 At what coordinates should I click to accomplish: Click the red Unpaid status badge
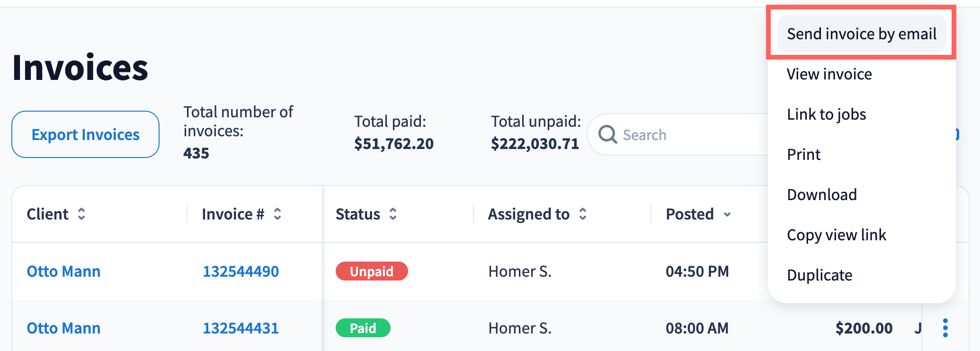pos(371,272)
